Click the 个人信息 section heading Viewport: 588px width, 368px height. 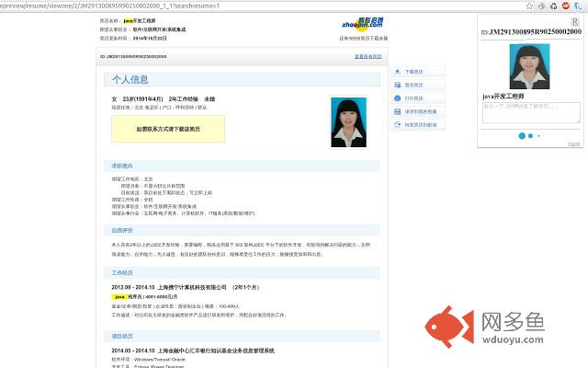pos(130,80)
